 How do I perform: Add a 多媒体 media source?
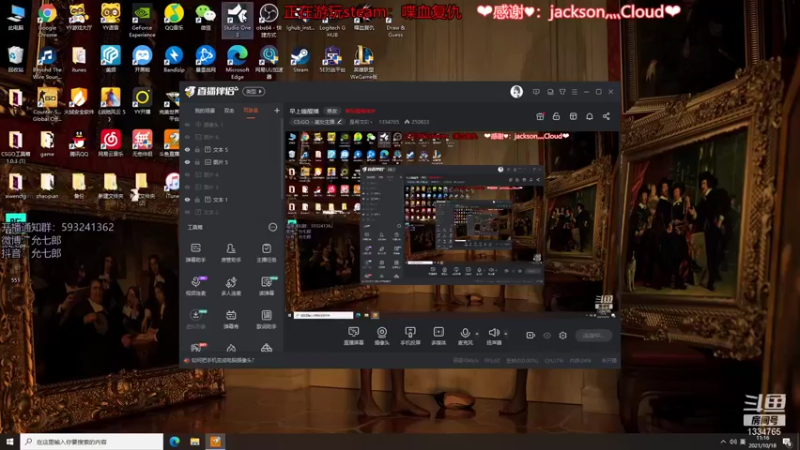tap(438, 336)
